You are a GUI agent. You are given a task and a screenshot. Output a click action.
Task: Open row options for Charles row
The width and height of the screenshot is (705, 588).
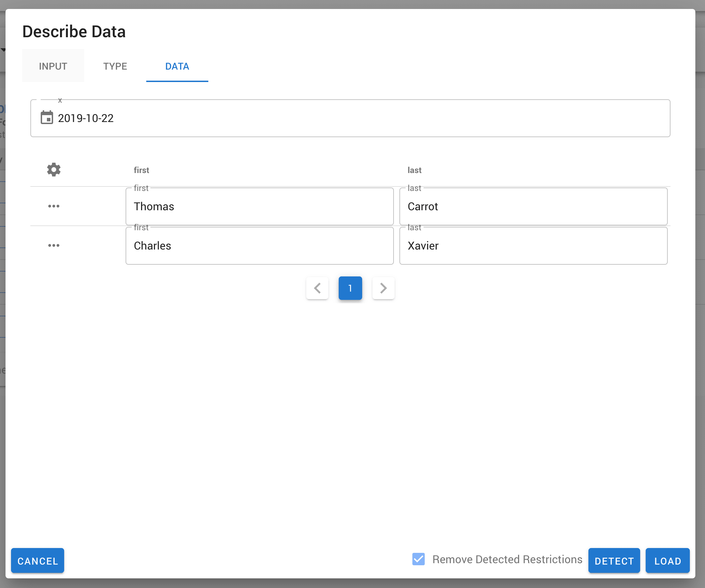tap(54, 245)
